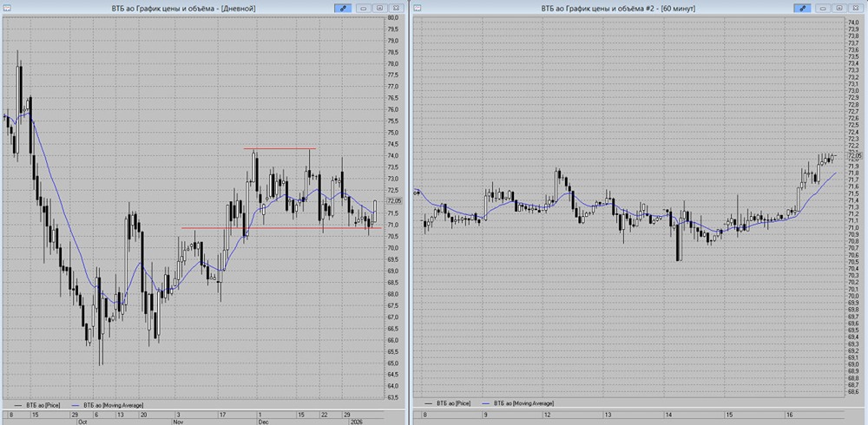Minimize the daily chart window
The height and width of the screenshot is (425, 868).
click(x=364, y=9)
